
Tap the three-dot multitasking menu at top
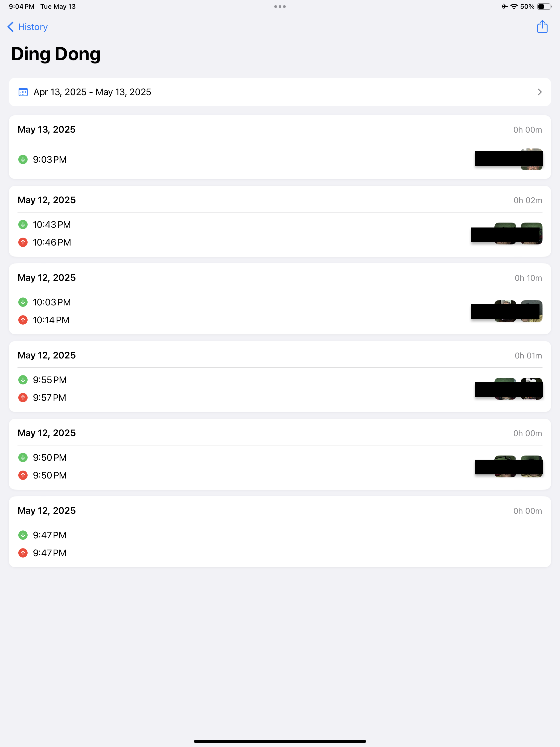click(x=280, y=6)
